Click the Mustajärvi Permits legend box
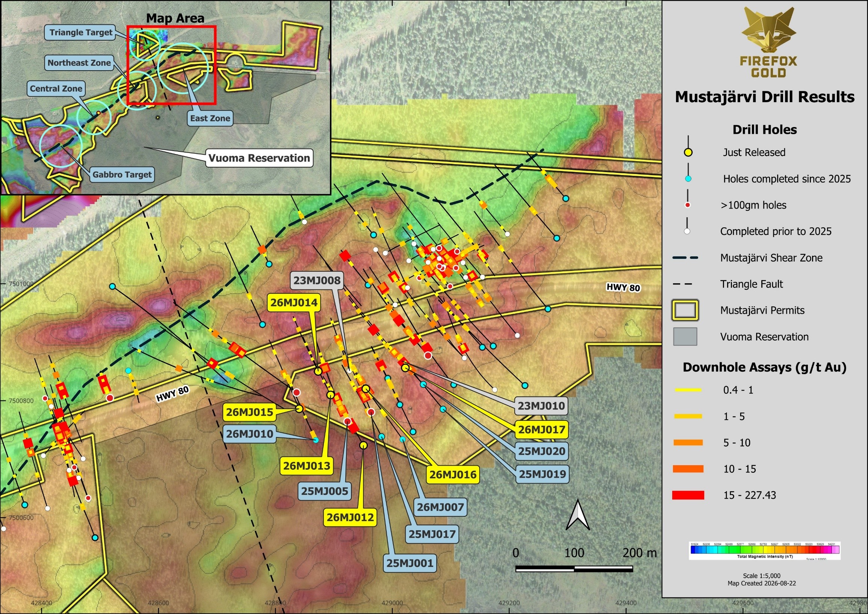This screenshot has height=614, width=868. coord(685,310)
